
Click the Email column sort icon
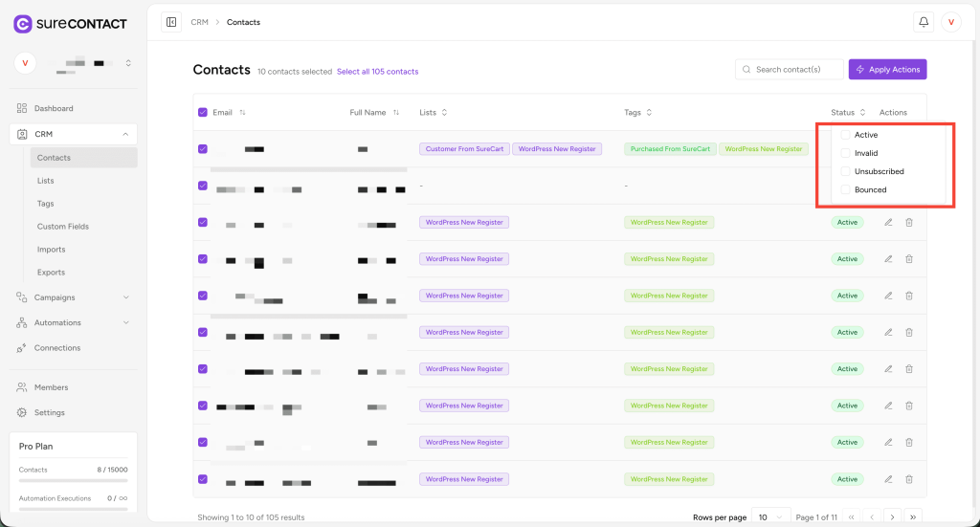click(243, 113)
